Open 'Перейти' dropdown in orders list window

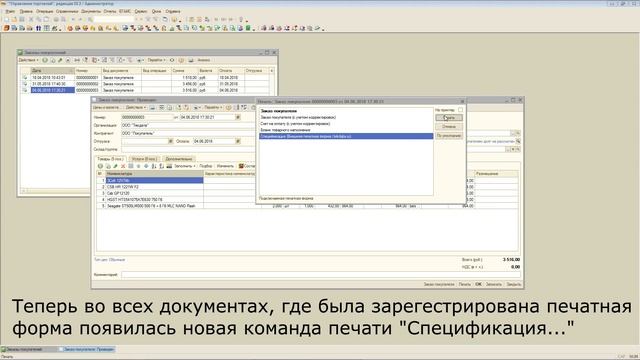coord(156,60)
